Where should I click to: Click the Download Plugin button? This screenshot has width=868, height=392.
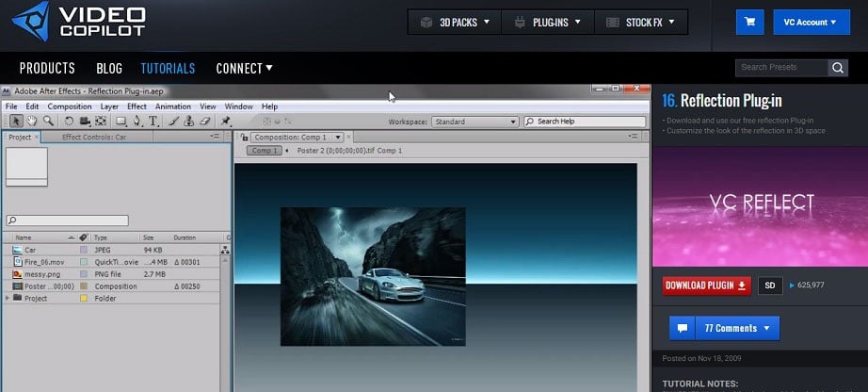[x=707, y=286]
